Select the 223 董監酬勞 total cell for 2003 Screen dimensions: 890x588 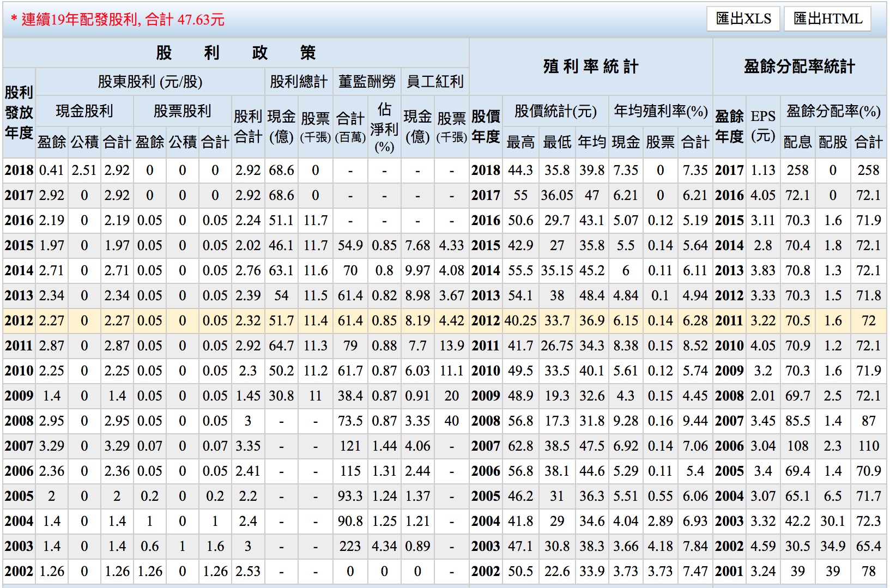coord(350,546)
